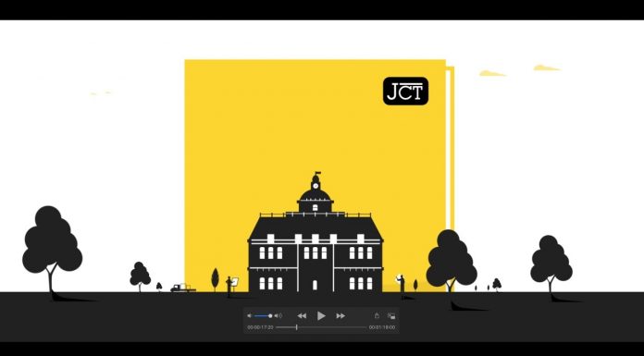644x356 pixels.
Task: Click the small truck silhouette
Action: [183, 288]
